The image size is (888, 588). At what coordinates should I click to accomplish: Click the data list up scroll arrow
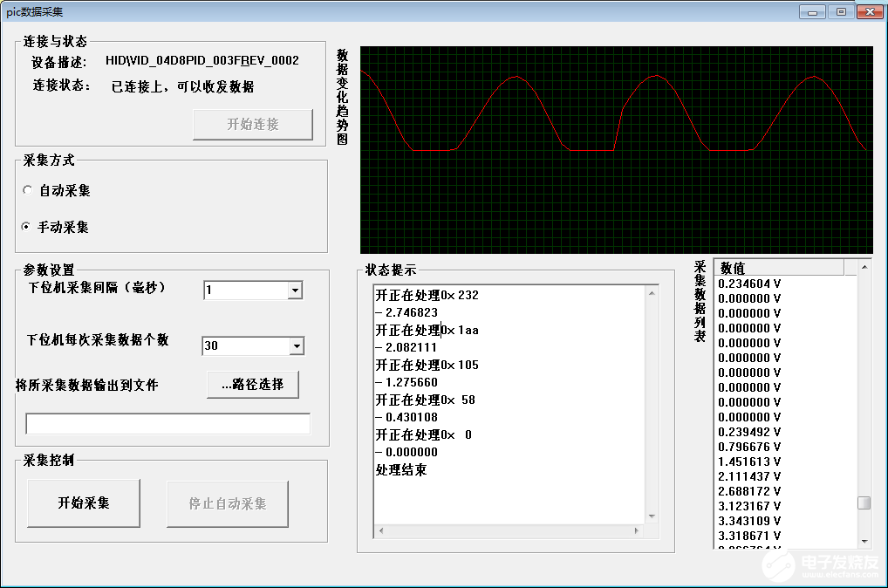click(x=864, y=267)
